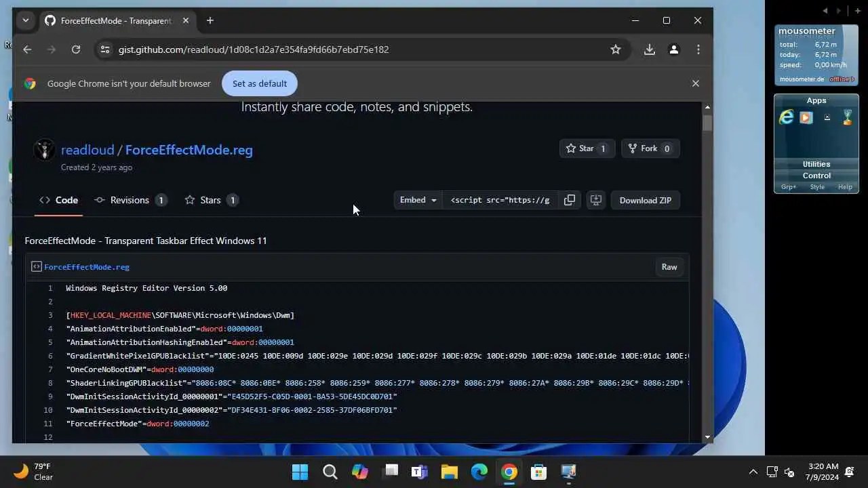Open ForceEffectMode.reg file header link

click(87, 267)
